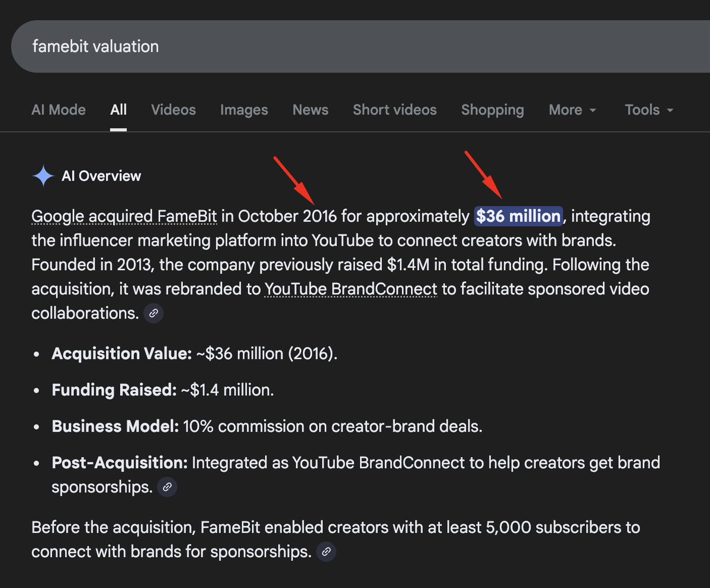Click source link icon after collaborations

pyautogui.click(x=153, y=313)
